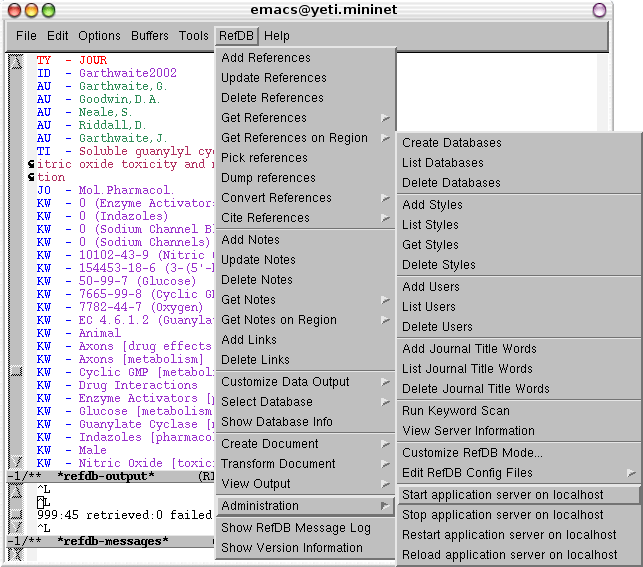The image size is (643, 567).
Task: Click the refdb-output mode line
Action: [x=108, y=476]
